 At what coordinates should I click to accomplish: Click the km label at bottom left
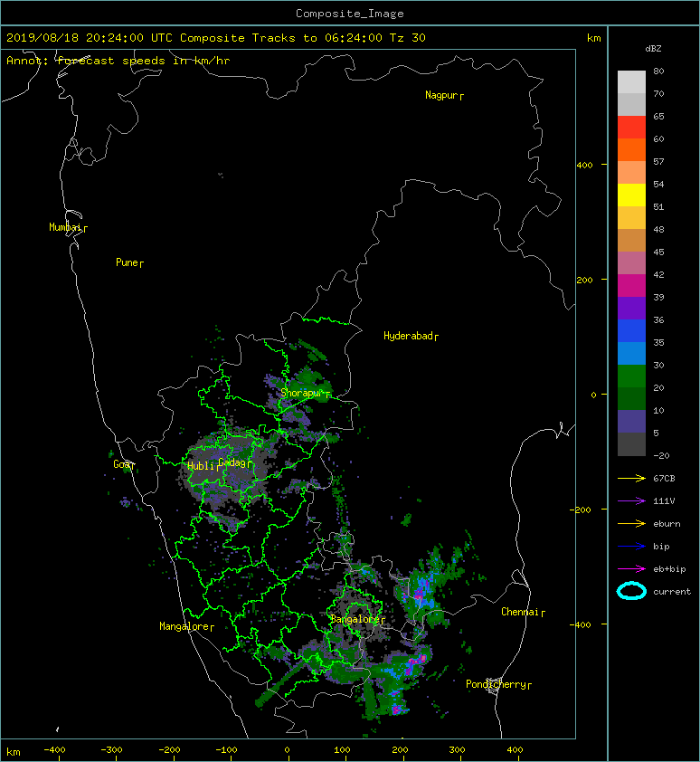point(14,752)
